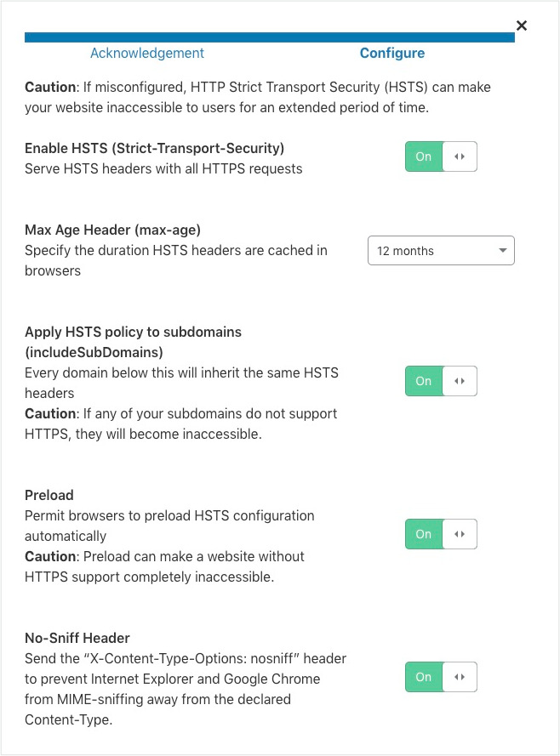The height and width of the screenshot is (756, 560).
Task: Change 12 months to another duration
Action: click(x=441, y=250)
